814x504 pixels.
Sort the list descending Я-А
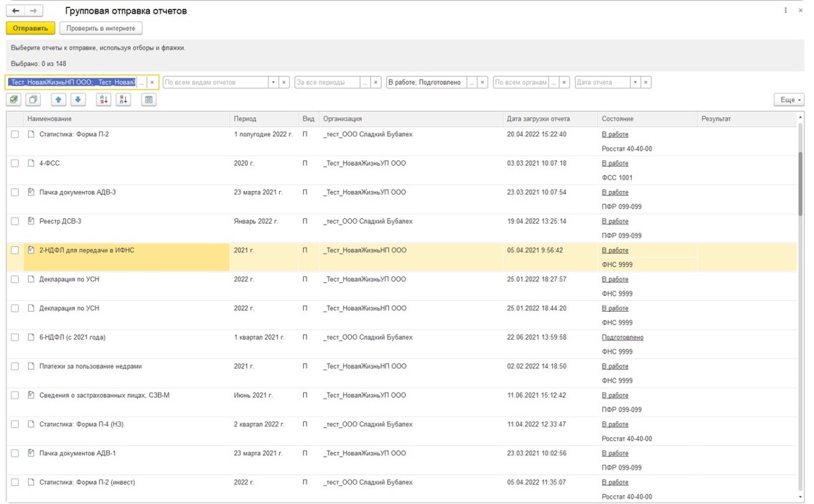point(123,100)
